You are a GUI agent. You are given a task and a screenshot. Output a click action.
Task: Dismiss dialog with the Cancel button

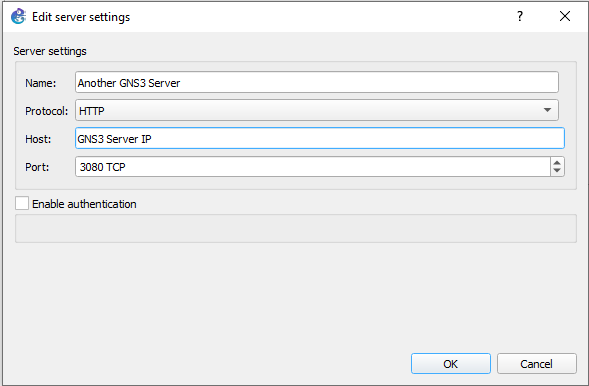pos(537,363)
